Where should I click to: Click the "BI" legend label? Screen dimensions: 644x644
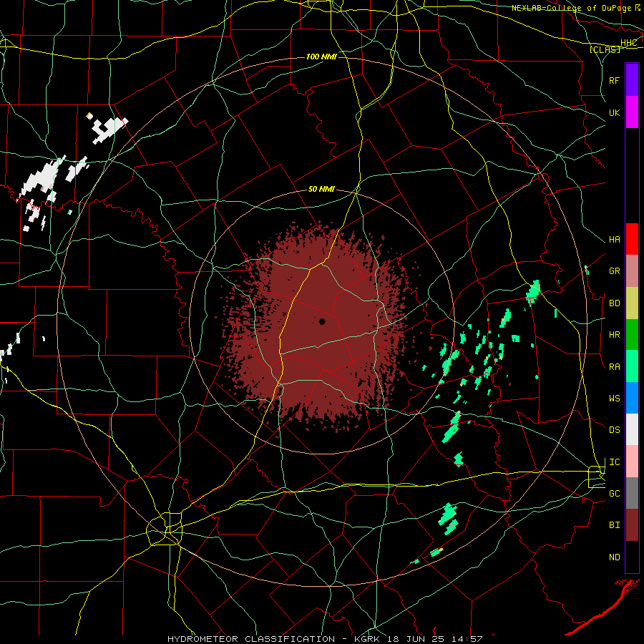pos(615,525)
